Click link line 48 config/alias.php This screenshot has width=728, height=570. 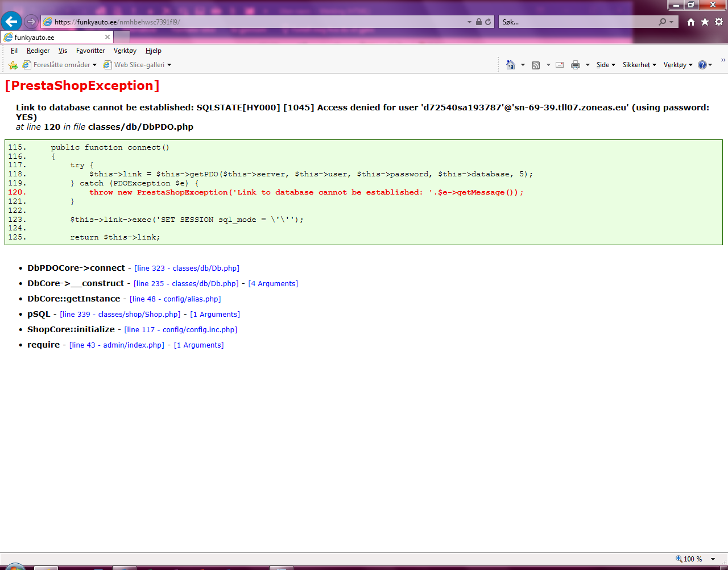coord(175,299)
